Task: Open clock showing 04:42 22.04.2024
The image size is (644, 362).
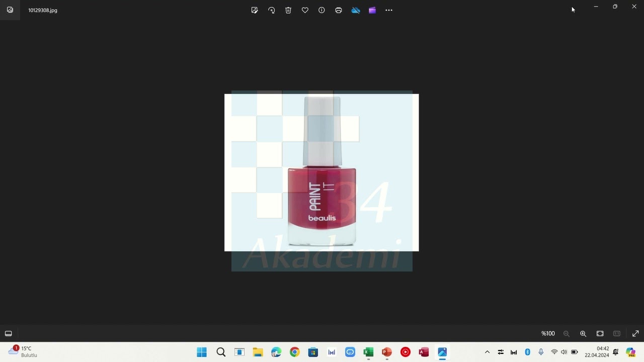Action: [x=597, y=352]
